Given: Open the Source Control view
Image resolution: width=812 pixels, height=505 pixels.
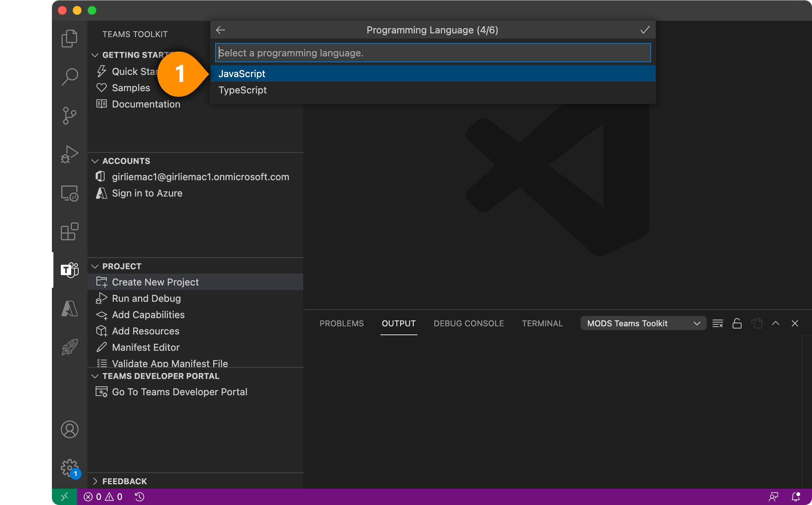Looking at the screenshot, I should 69,116.
